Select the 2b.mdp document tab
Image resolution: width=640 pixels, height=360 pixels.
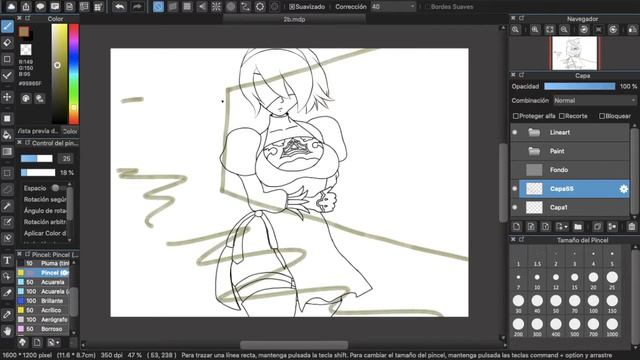click(x=294, y=19)
